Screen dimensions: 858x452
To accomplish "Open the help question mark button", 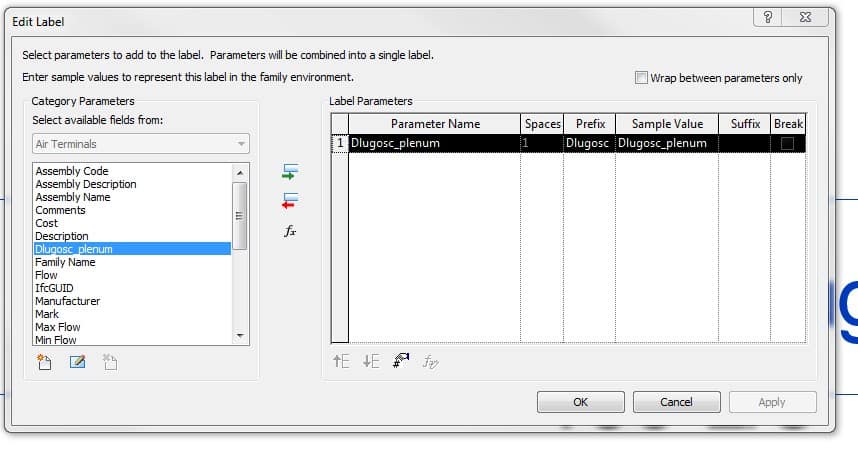I will coord(767,17).
